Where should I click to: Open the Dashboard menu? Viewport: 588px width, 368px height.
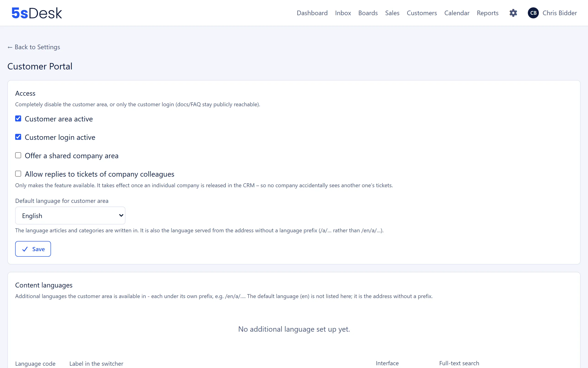click(312, 13)
